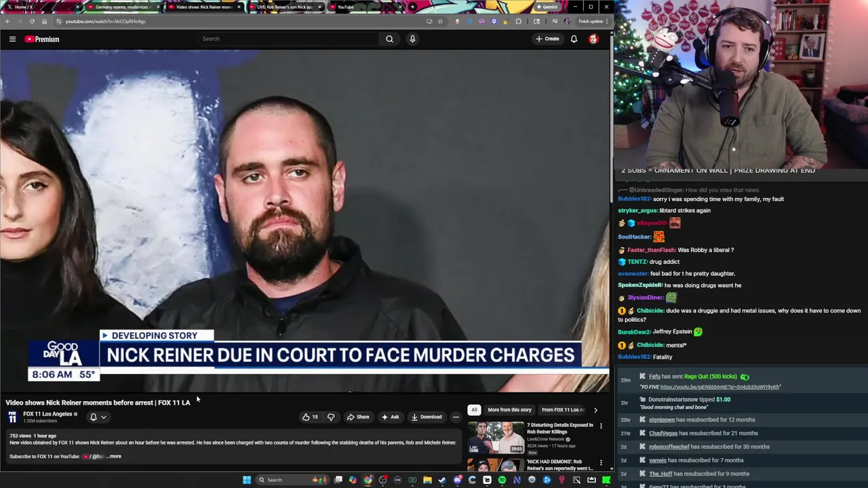Switch to the YouTube browser tab
Viewport: 868px width, 488px height.
[x=366, y=7]
